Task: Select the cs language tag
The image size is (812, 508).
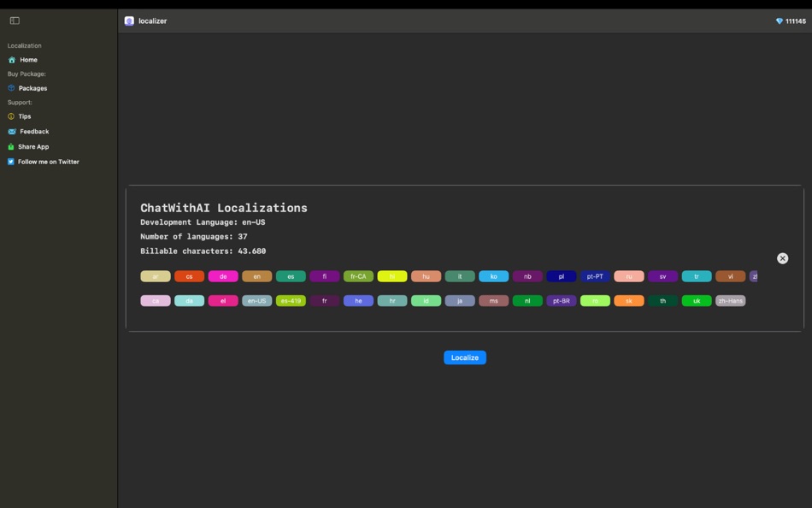Action: pyautogui.click(x=189, y=276)
